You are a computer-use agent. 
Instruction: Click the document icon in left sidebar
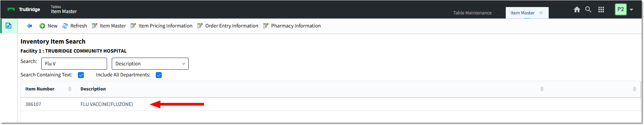point(9,26)
